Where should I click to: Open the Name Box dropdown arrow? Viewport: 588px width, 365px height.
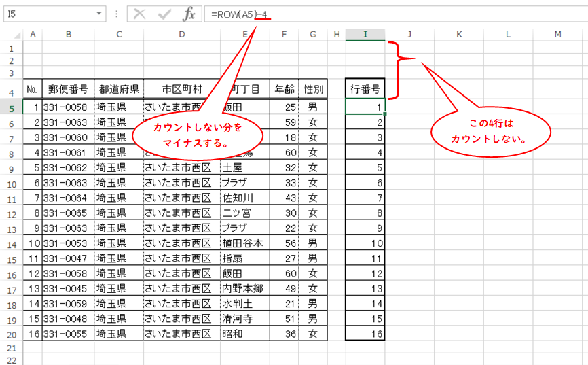100,14
